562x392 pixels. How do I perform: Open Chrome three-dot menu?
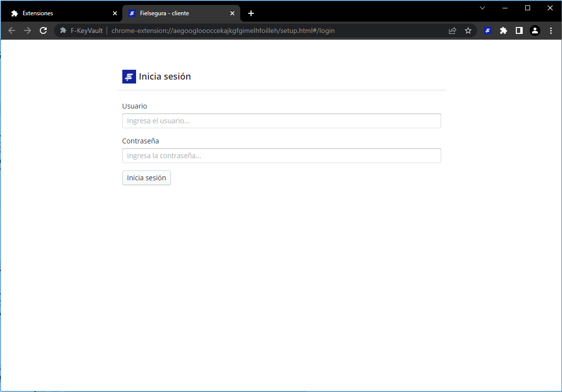tap(551, 30)
